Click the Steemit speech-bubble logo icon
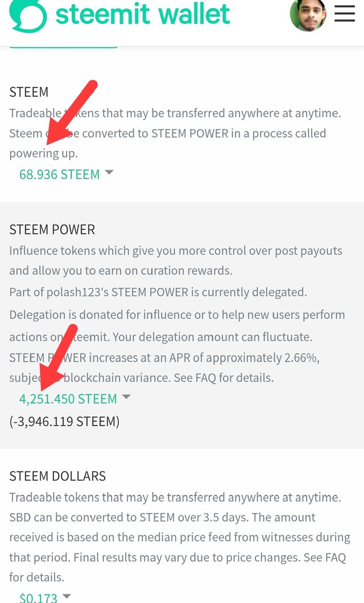364x603 pixels. (28, 15)
